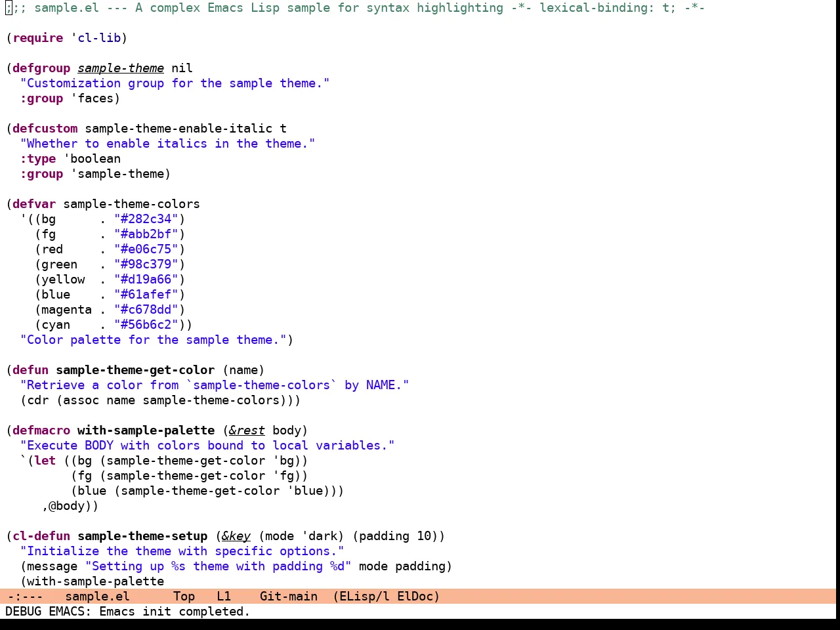Click color string "#282c34"

point(146,219)
